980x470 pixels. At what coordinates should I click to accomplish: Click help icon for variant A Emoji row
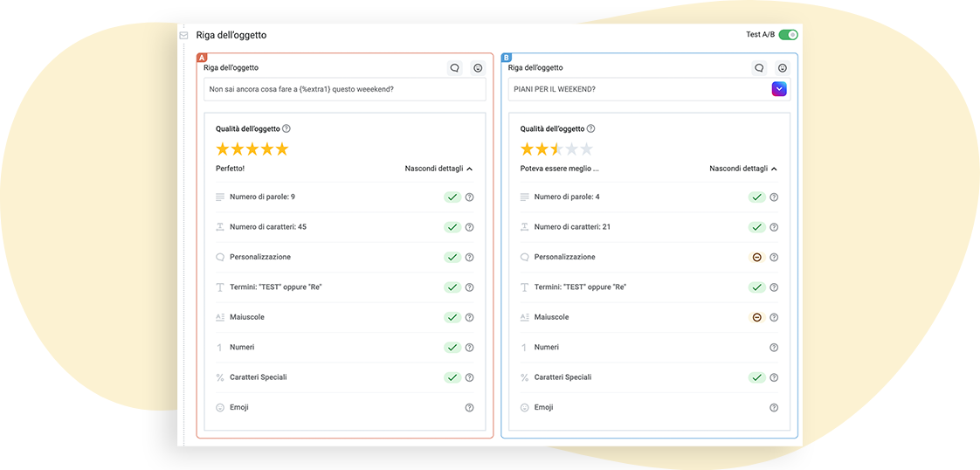coord(469,408)
